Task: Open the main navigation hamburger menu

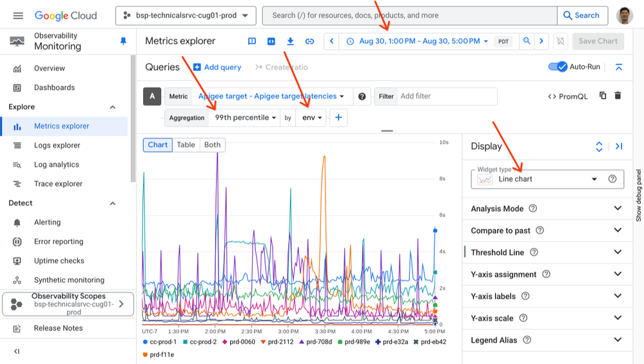Action: click(18, 15)
